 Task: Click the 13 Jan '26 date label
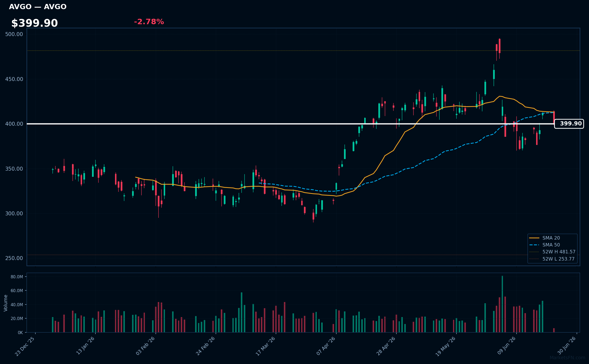(x=85, y=346)
